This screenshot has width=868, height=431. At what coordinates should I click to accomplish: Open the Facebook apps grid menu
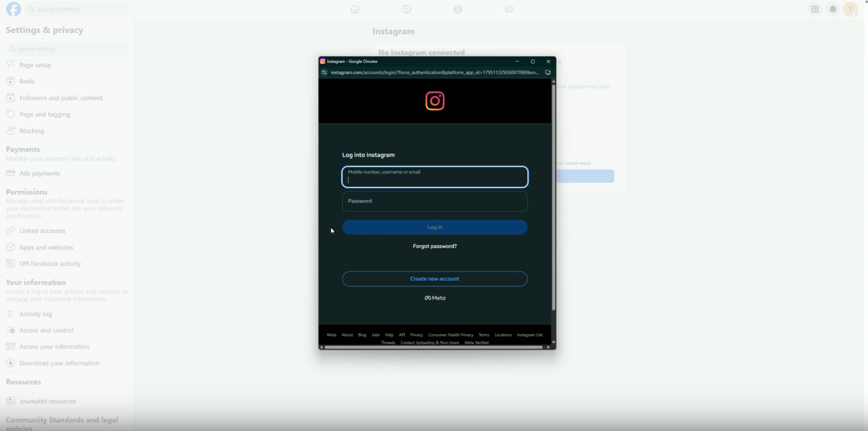tap(815, 9)
